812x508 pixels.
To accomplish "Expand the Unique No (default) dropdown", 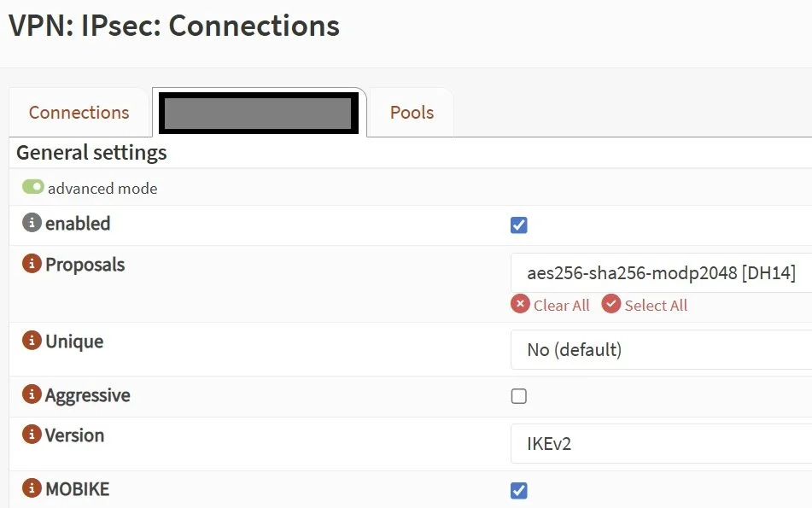I will pyautogui.click(x=662, y=349).
